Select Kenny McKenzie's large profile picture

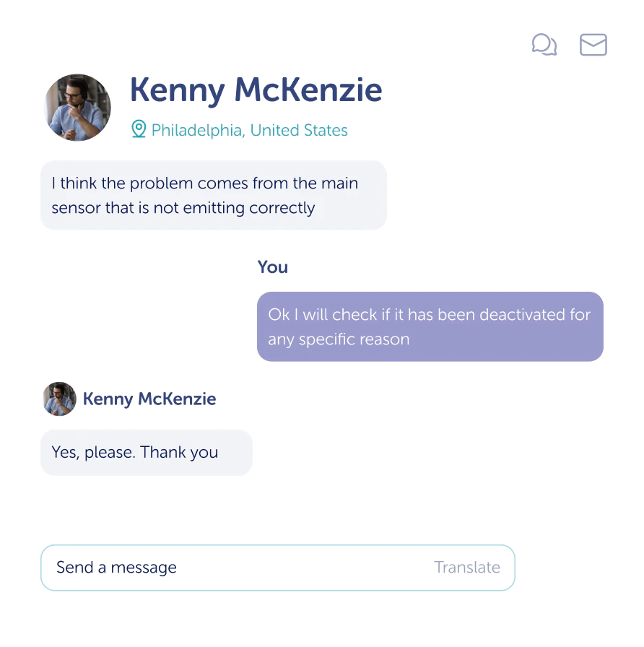77,107
